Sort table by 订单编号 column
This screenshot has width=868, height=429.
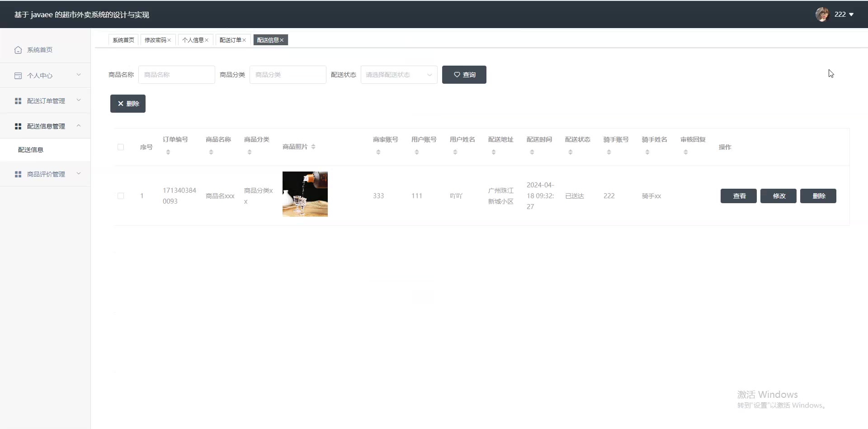[x=168, y=152]
